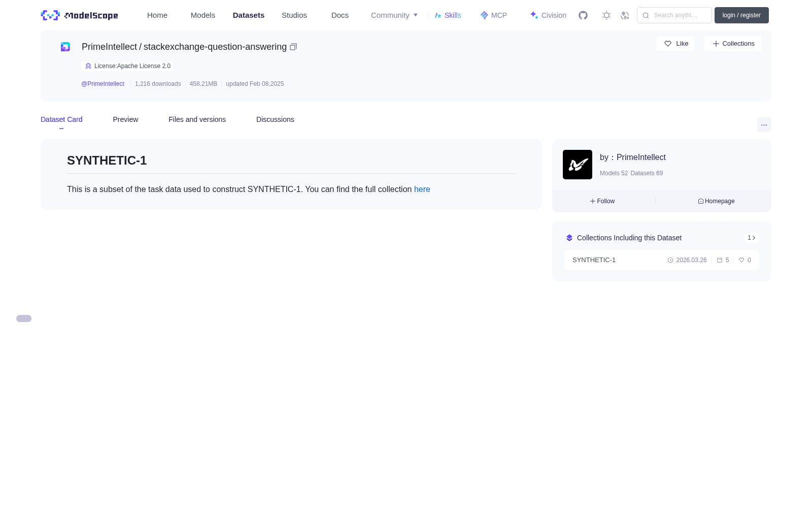Click the PrimeIntellect author logo thumbnail
The height and width of the screenshot is (508, 812).
pos(578,165)
